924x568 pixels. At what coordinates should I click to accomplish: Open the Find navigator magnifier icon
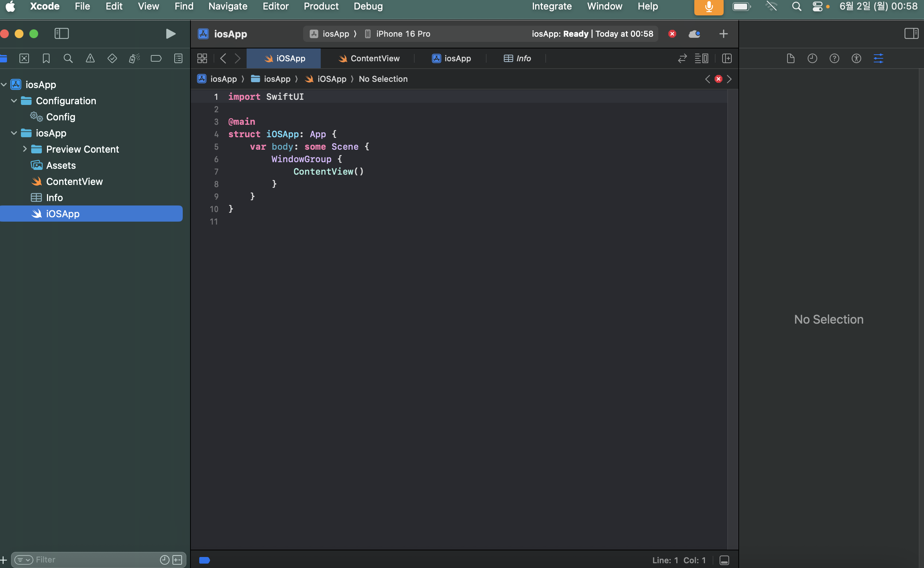pos(68,58)
